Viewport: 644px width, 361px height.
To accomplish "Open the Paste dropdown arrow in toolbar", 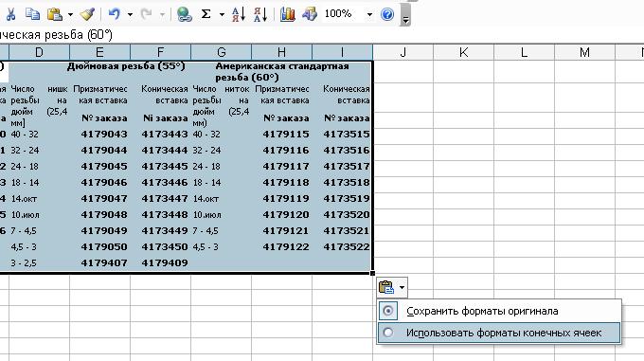I will [x=70, y=15].
